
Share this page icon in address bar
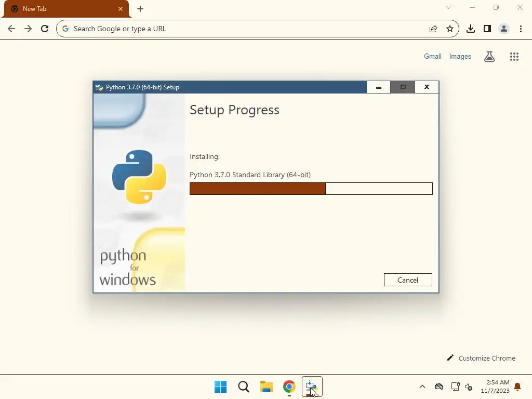433,29
